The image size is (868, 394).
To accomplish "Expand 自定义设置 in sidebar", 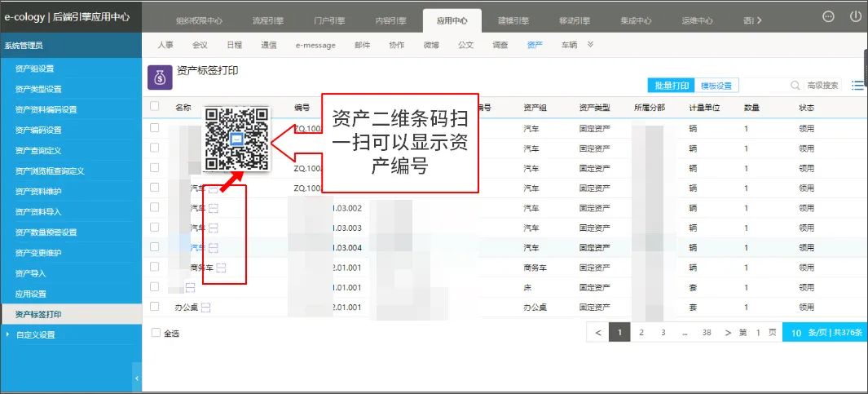I will [35, 334].
